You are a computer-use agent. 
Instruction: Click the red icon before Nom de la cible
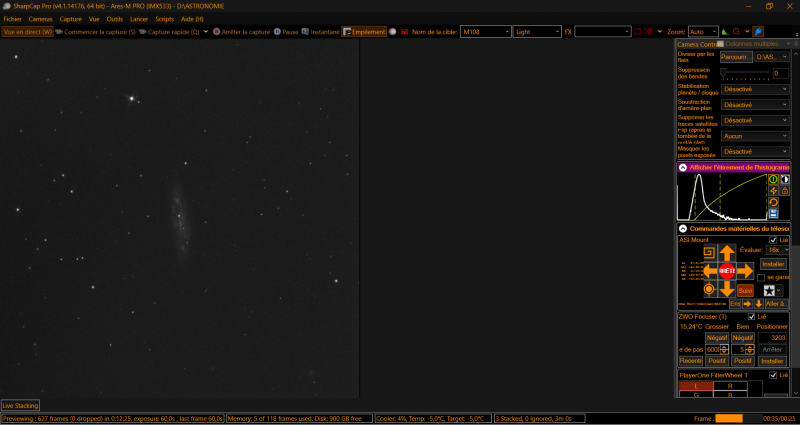pyautogui.click(x=405, y=32)
